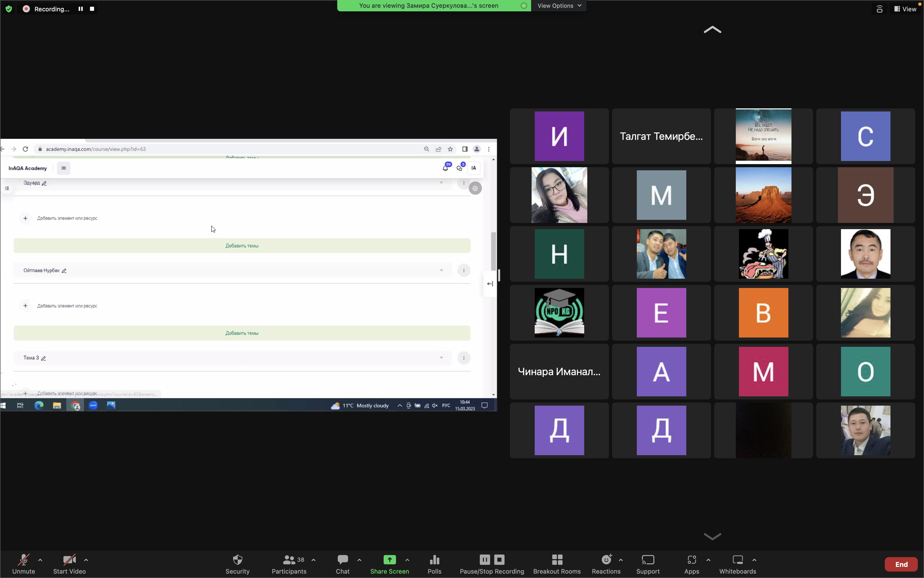Toggle the InAQA hamburger menu button
The image size is (924, 578).
point(64,168)
